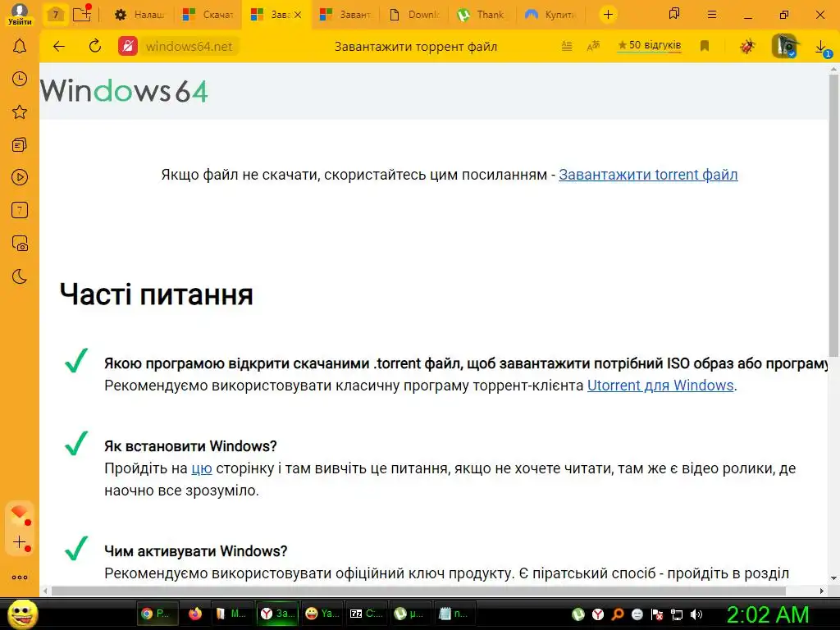Open Favorites star icon in sidebar
The height and width of the screenshot is (630, 840).
click(20, 112)
